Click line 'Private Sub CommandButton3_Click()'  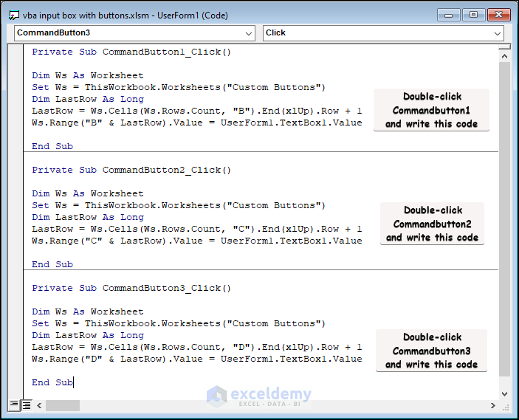131,289
